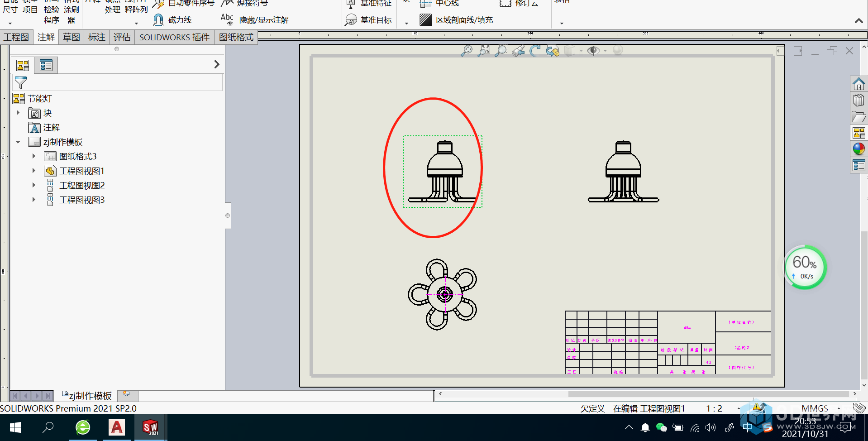868x441 pixels.
Task: Toggle Hide/Show Items eye icon
Action: (x=593, y=51)
